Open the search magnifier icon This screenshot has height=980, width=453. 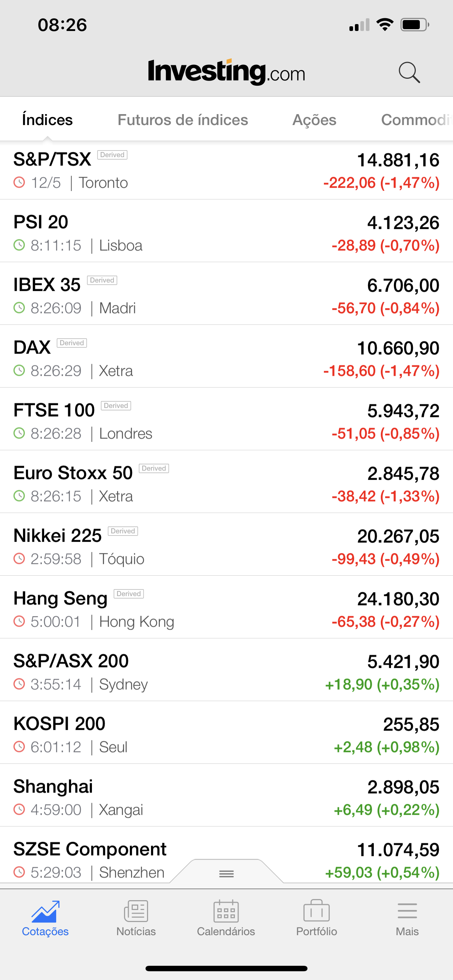point(409,72)
